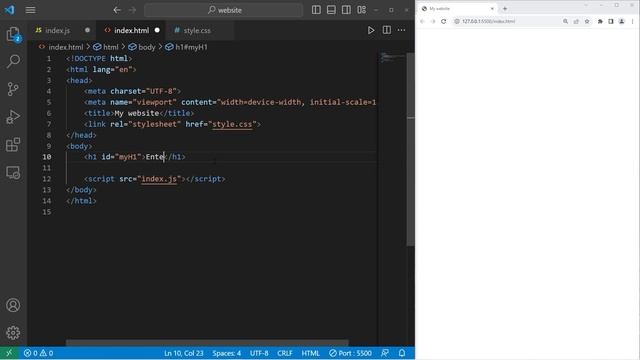
Task: Click line number 12 in the gutter
Action: tap(47, 179)
